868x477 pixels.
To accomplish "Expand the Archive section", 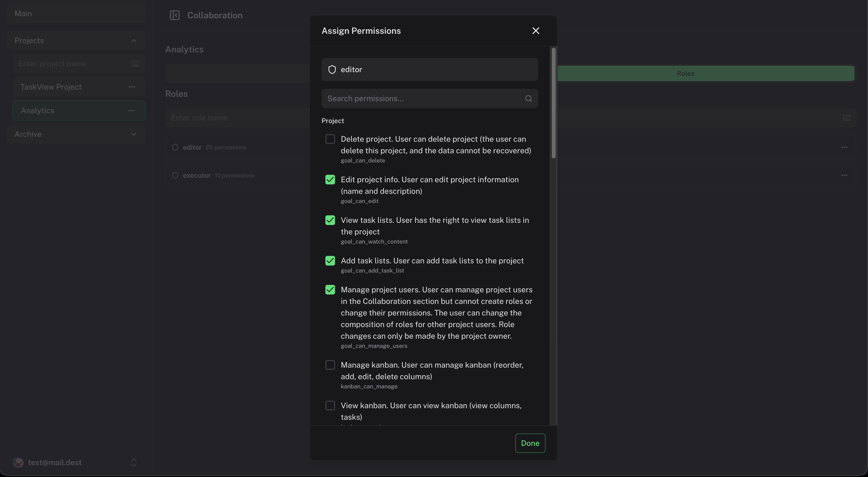I will coord(133,134).
